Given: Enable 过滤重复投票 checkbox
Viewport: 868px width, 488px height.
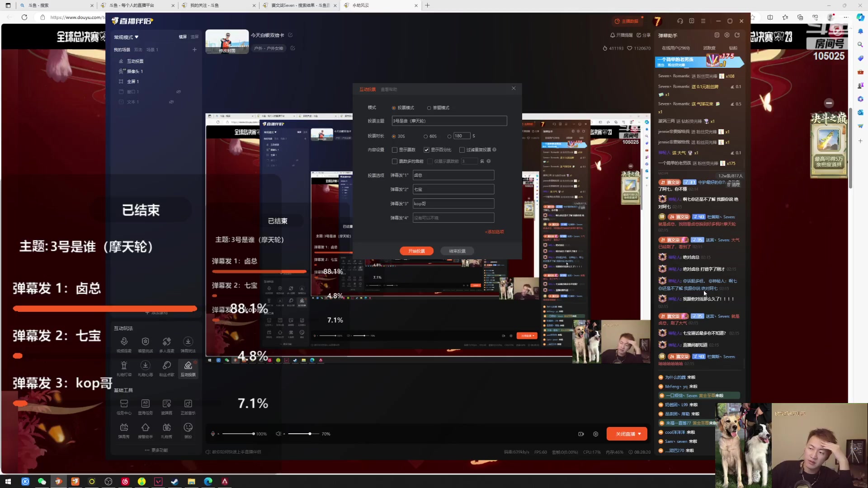Looking at the screenshot, I should 462,150.
